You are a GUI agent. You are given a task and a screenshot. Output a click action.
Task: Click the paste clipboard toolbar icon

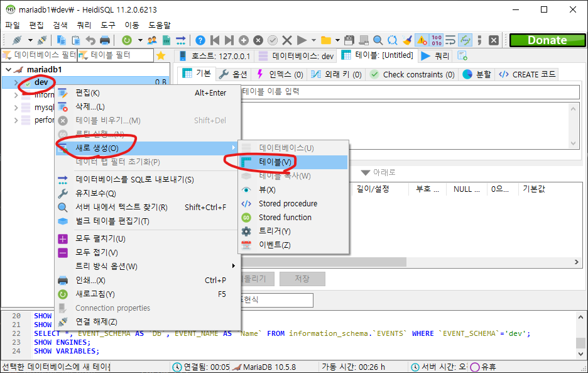76,40
